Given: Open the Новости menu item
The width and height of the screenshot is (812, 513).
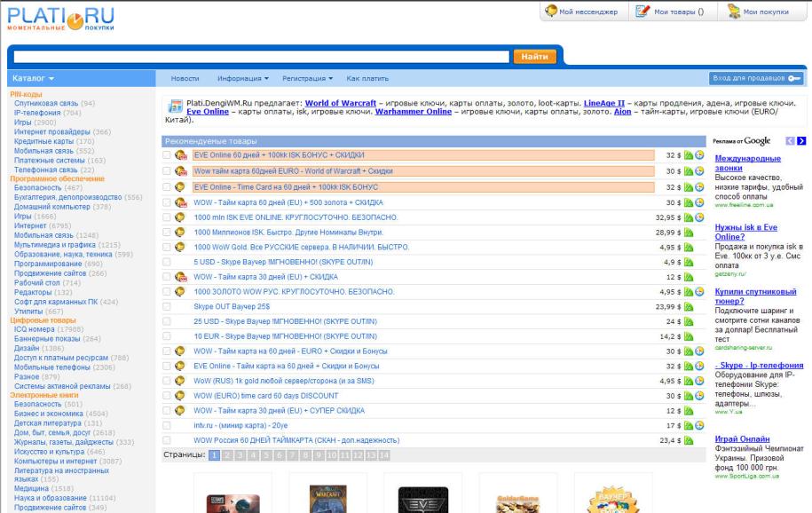Looking at the screenshot, I should coord(185,79).
